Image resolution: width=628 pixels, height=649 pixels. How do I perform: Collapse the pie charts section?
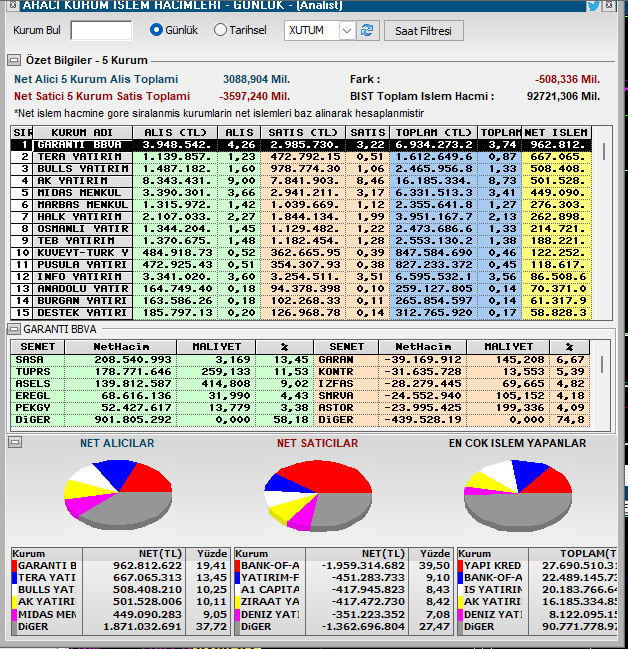click(x=14, y=441)
